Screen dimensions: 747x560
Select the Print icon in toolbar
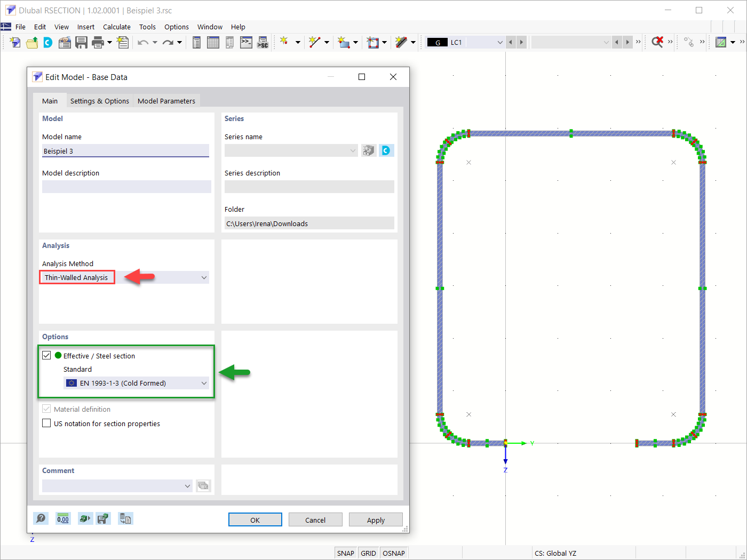pyautogui.click(x=97, y=42)
